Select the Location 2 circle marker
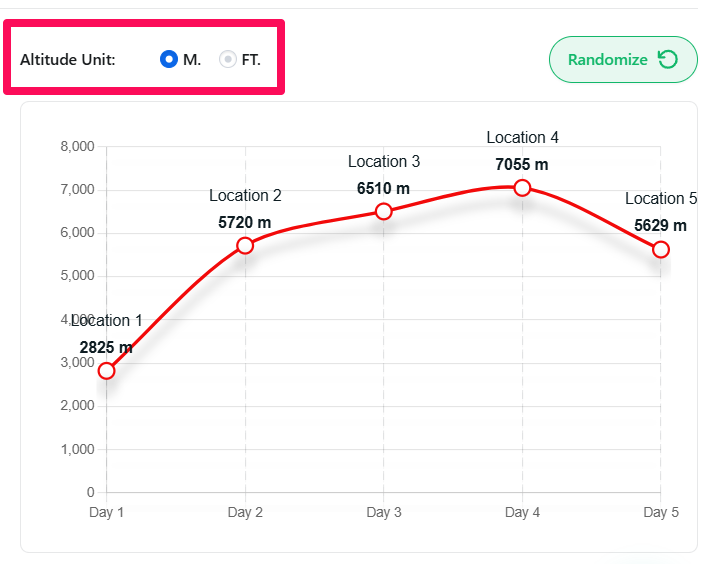 pyautogui.click(x=245, y=245)
